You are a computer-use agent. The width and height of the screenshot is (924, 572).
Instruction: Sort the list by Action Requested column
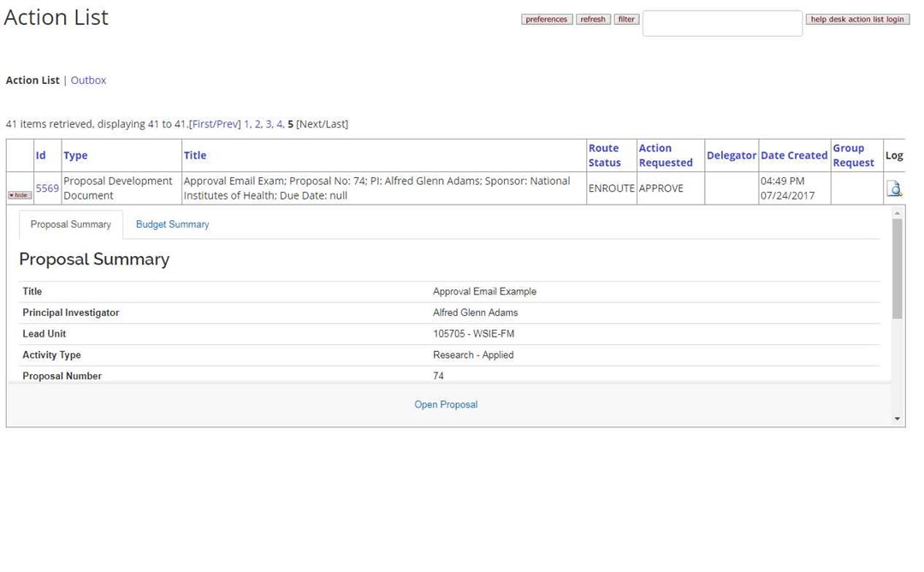tap(665, 155)
